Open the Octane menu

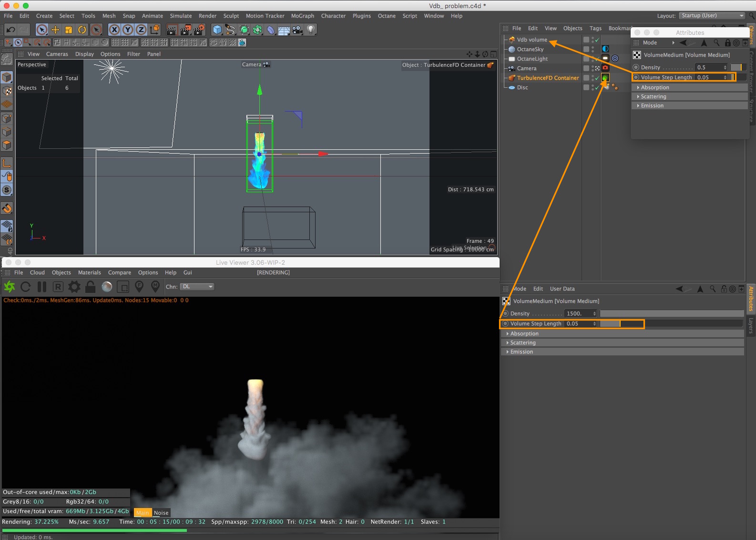point(387,16)
